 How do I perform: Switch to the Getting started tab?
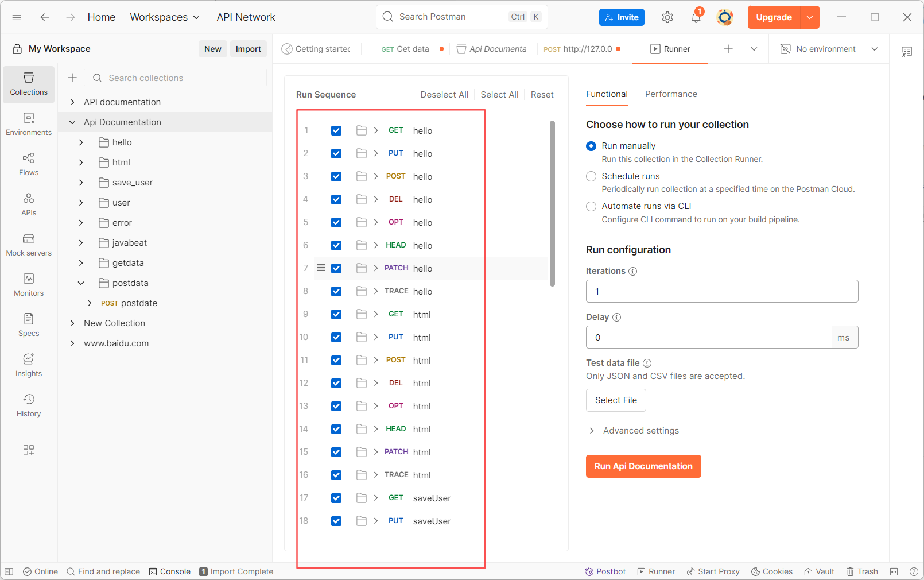coord(316,49)
